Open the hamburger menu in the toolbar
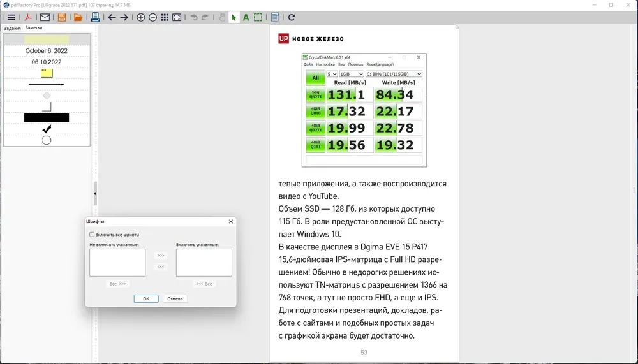 click(x=11, y=17)
